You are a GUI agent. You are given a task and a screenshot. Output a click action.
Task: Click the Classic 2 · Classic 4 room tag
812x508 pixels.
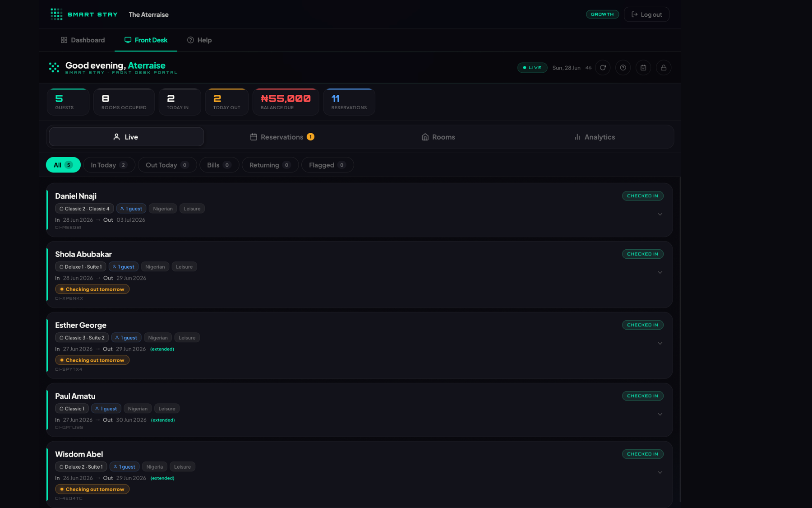click(x=84, y=209)
